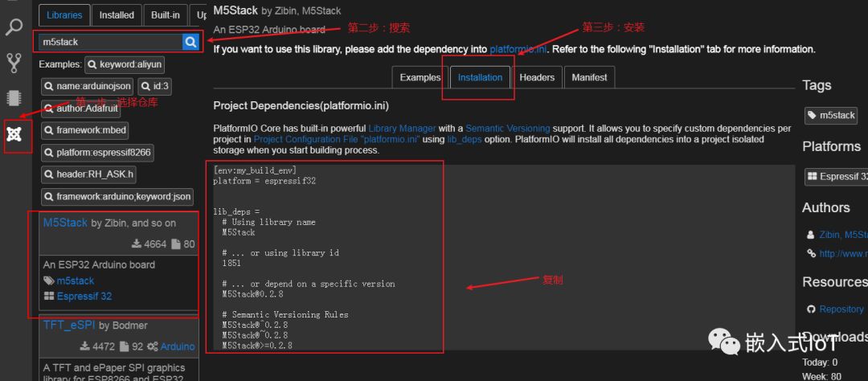Image resolution: width=868 pixels, height=381 pixels.
Task: Open the Repository link under Resources
Action: coord(841,309)
